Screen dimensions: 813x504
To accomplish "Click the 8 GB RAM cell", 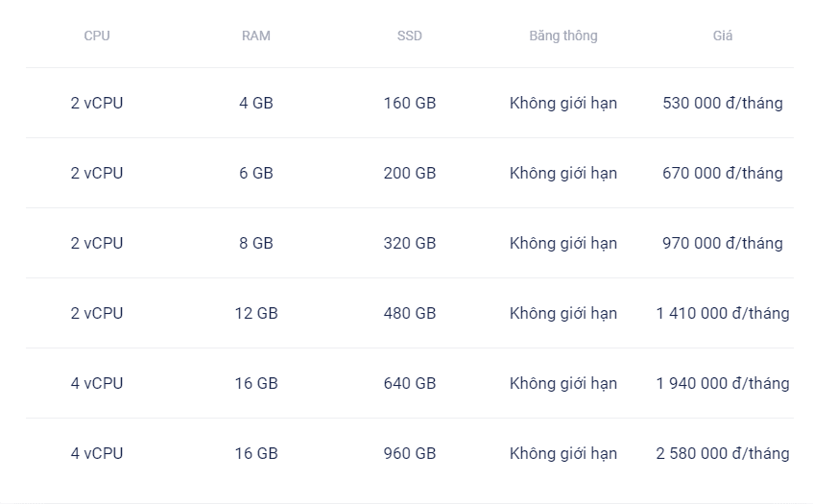I will (256, 243).
